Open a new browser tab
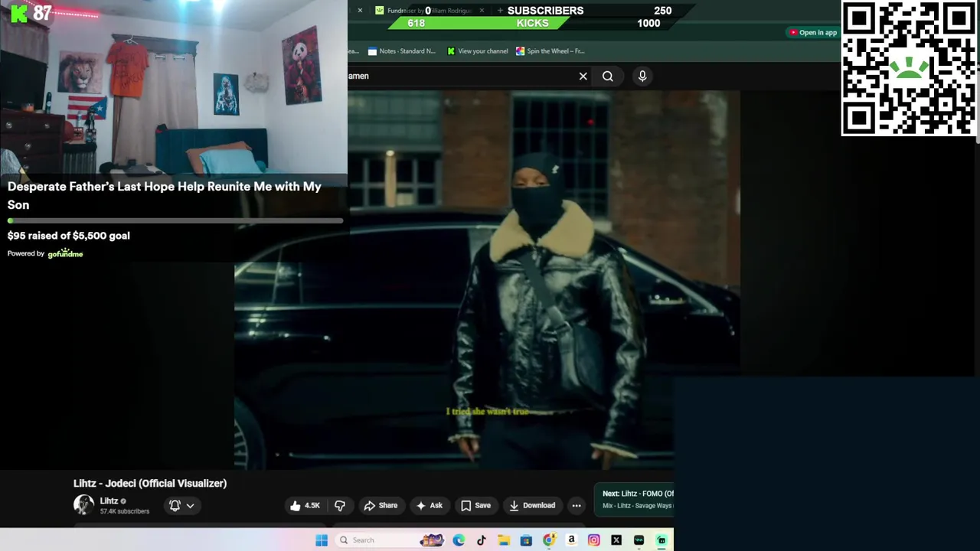This screenshot has width=980, height=551. [x=500, y=11]
